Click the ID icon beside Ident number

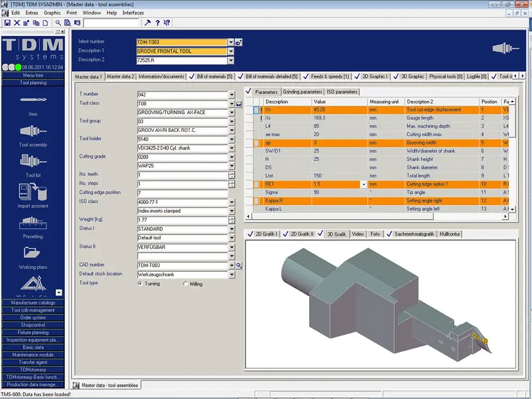[x=238, y=43]
